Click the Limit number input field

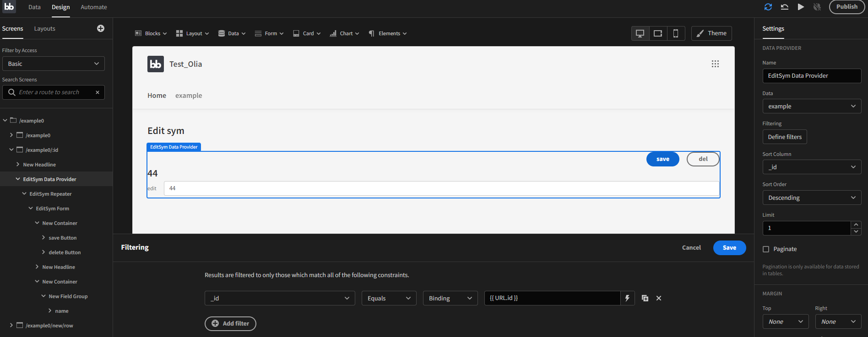click(x=807, y=228)
